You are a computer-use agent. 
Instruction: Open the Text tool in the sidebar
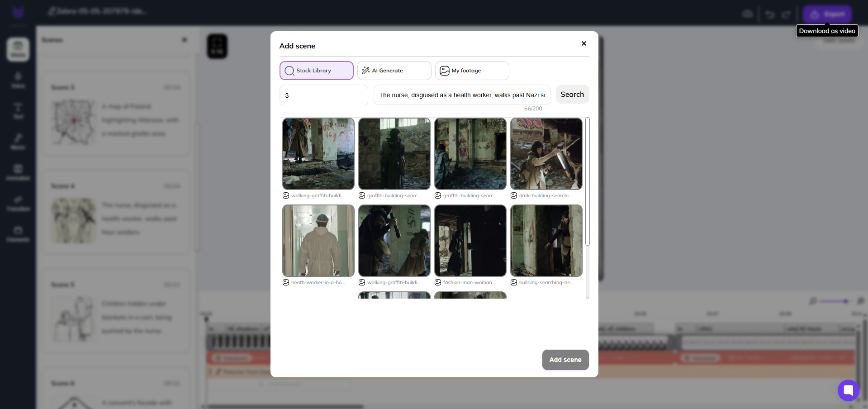coord(18,111)
